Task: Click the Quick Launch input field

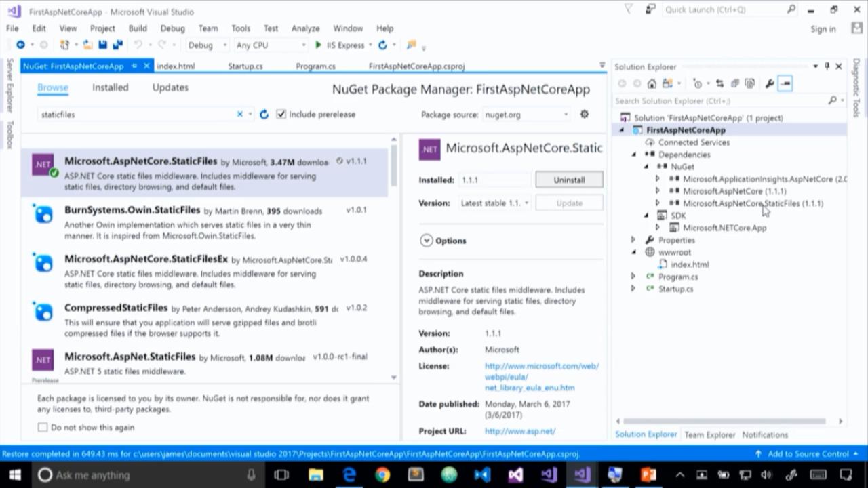Action: [x=724, y=9]
